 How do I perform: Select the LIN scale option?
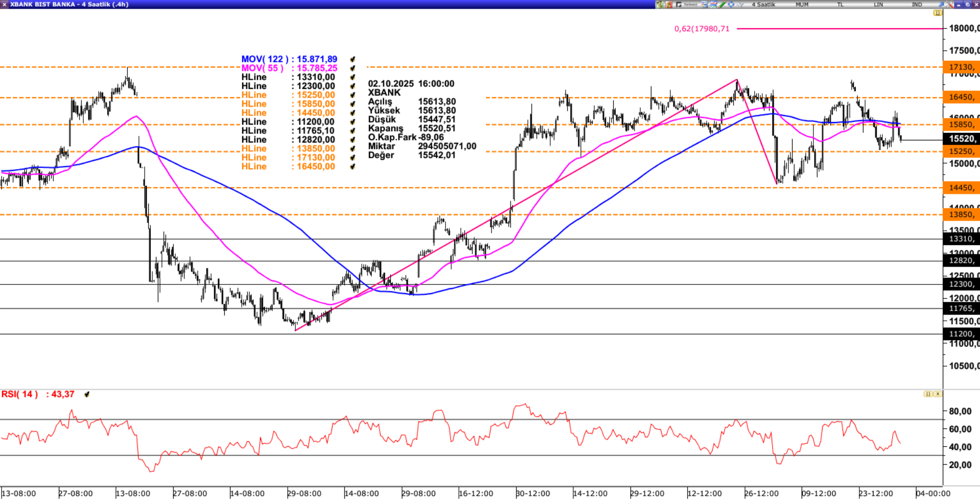(878, 5)
